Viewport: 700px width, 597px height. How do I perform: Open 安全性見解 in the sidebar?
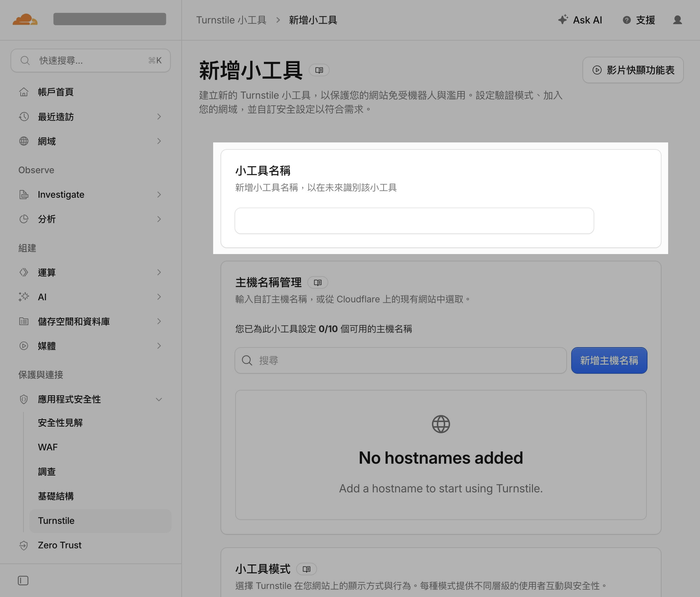coord(61,423)
